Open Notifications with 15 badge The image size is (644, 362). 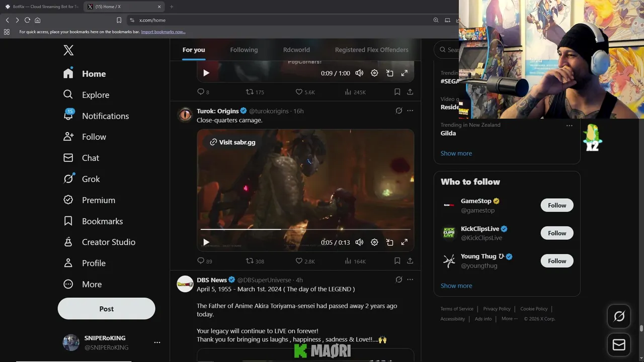point(96,116)
